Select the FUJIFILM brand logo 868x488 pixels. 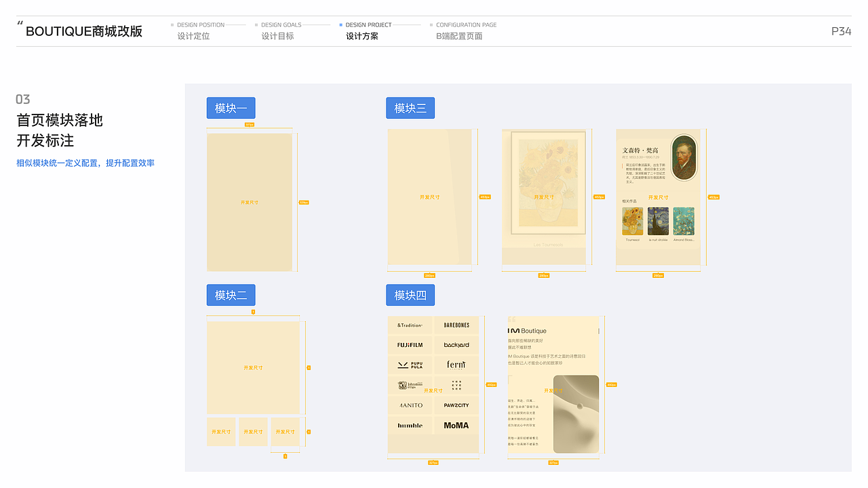pos(410,345)
